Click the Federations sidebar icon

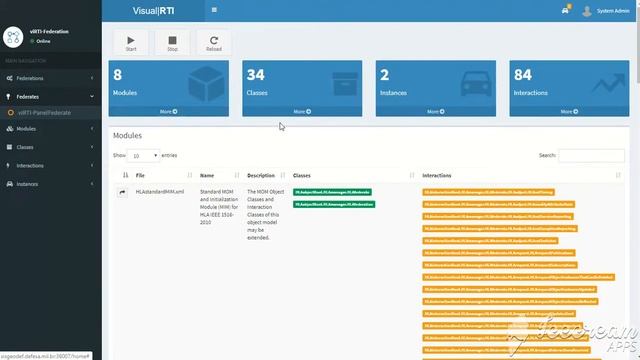pos(9,78)
